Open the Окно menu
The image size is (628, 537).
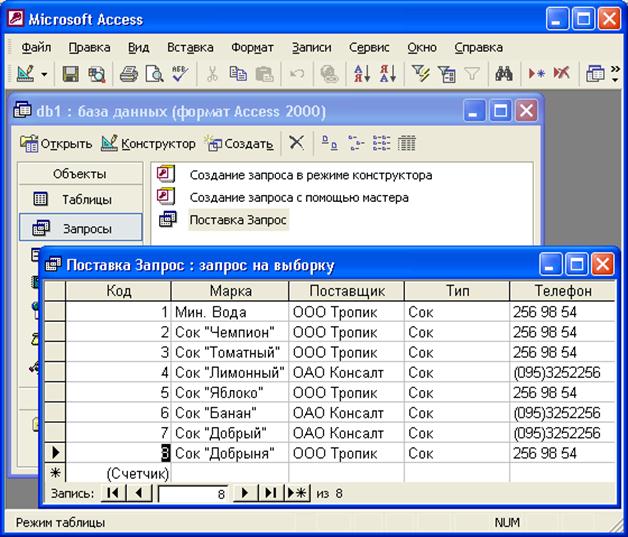[422, 48]
